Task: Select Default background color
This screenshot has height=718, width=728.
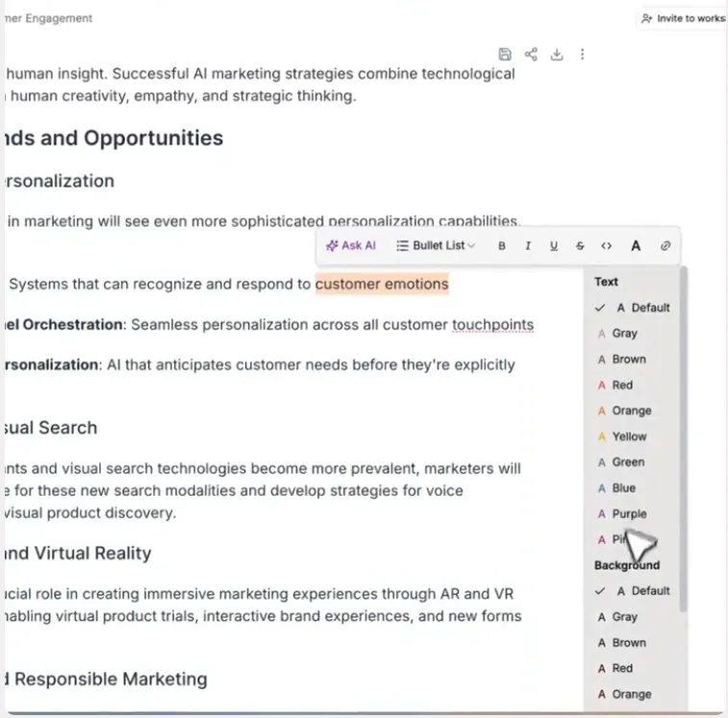Action: (633, 591)
